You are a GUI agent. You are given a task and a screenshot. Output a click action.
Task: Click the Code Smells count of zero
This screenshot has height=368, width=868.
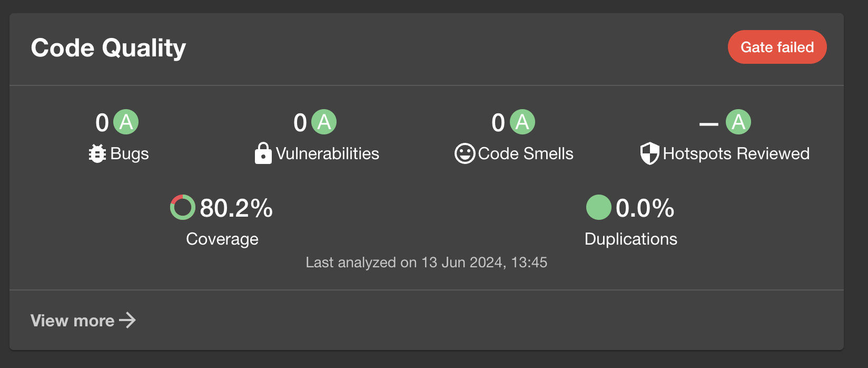pyautogui.click(x=498, y=123)
